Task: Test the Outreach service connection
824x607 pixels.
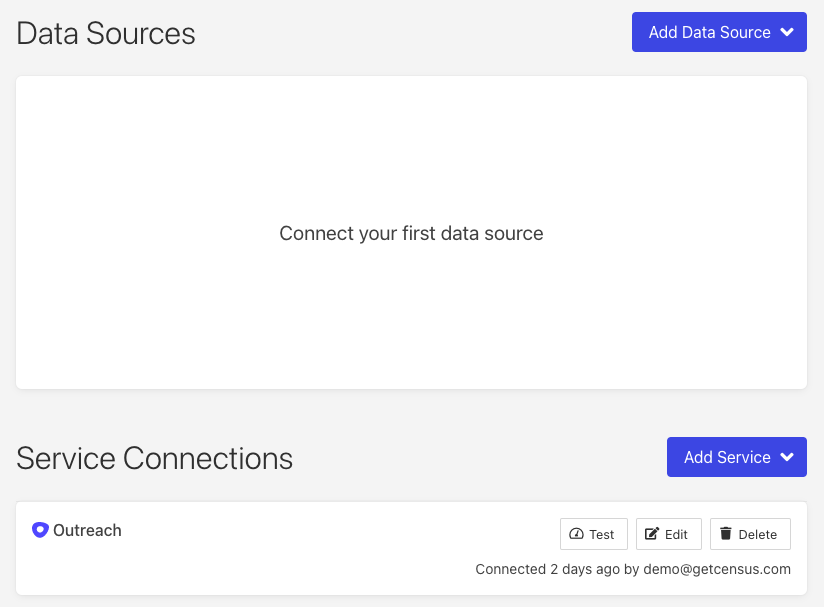Action: pos(593,534)
